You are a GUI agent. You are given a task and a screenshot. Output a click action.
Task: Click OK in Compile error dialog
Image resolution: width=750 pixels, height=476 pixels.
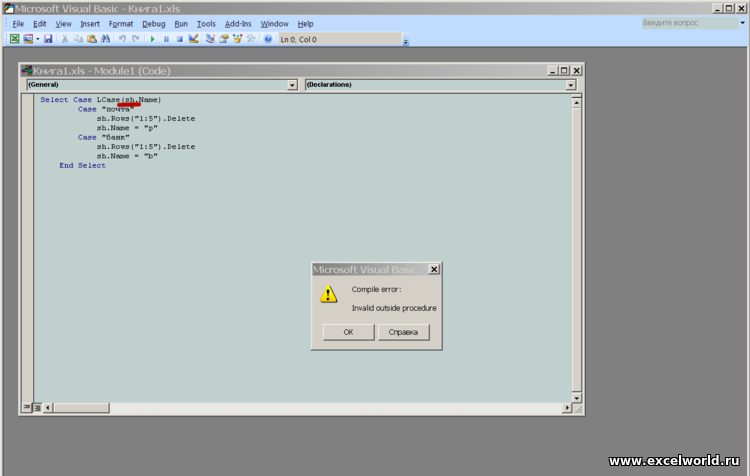tap(348, 332)
